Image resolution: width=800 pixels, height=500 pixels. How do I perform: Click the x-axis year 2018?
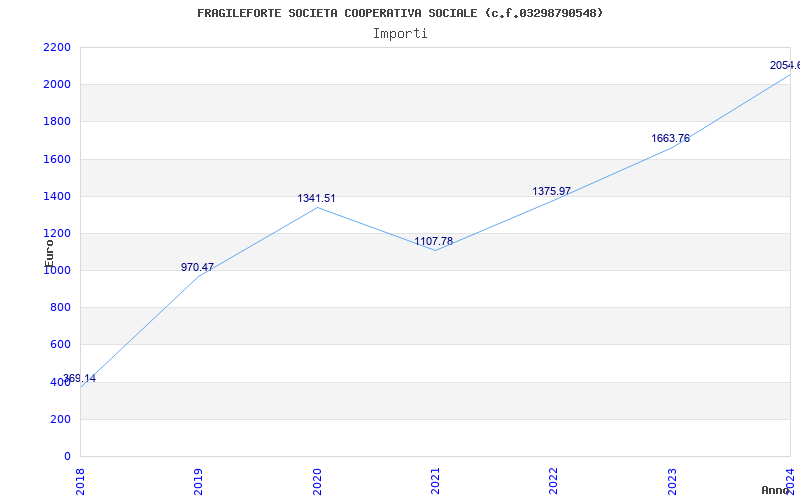(x=80, y=481)
